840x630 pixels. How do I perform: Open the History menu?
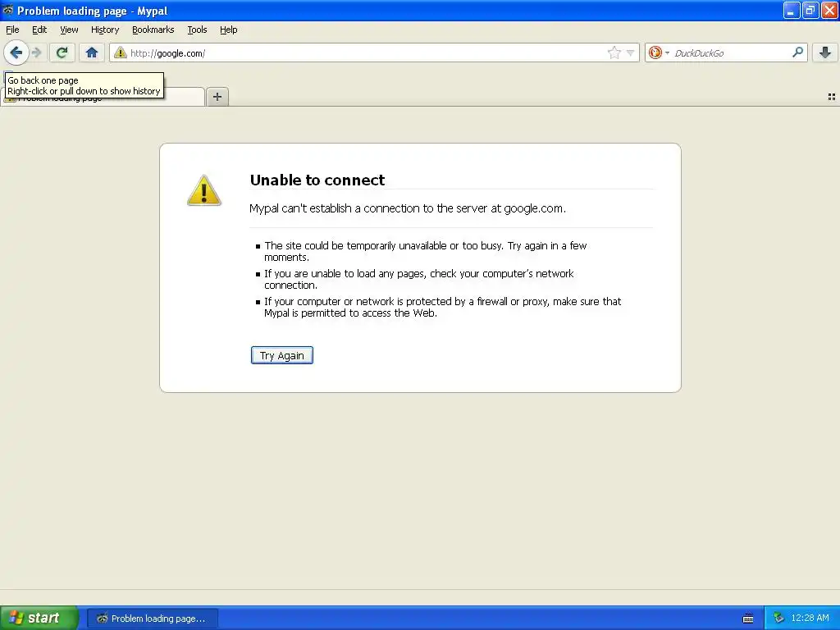(x=105, y=30)
